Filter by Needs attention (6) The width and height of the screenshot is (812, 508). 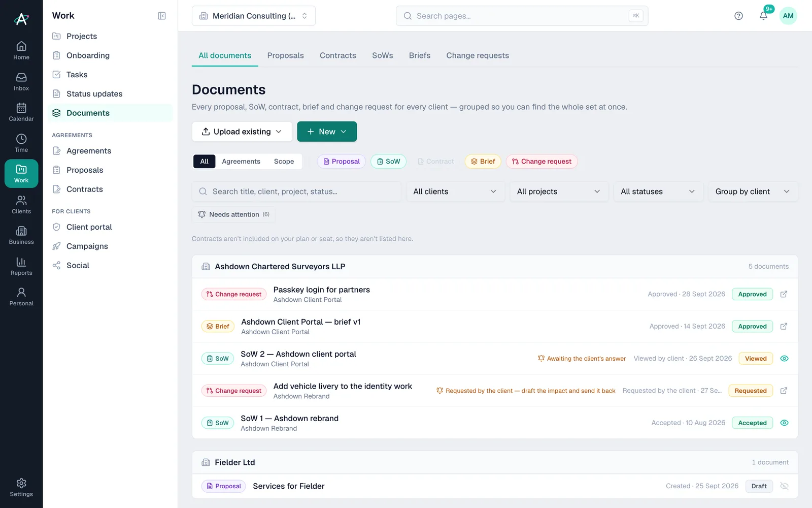click(233, 214)
